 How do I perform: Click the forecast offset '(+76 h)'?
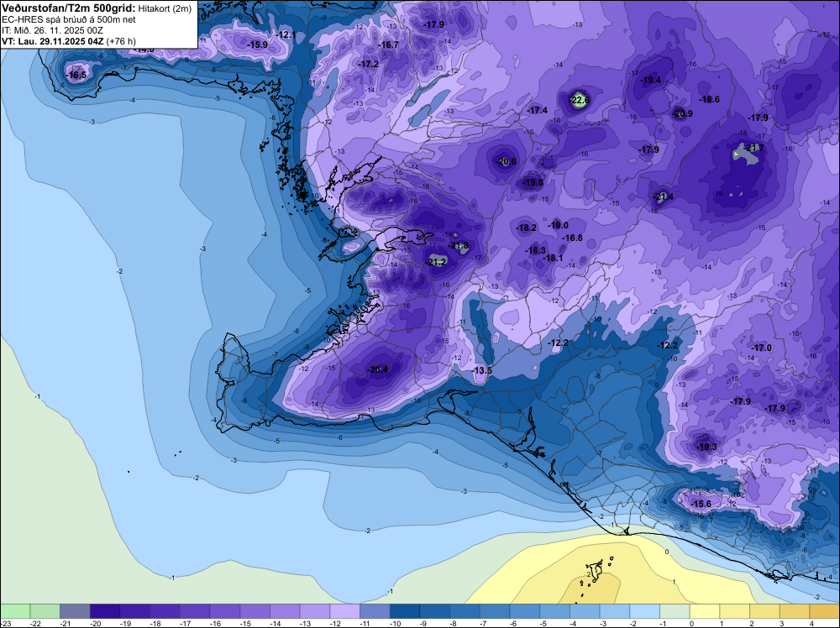pyautogui.click(x=121, y=41)
